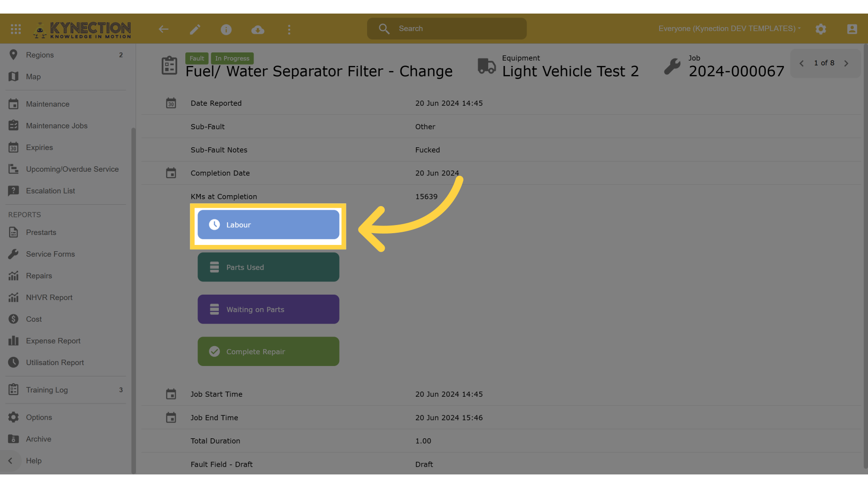The image size is (868, 488).
Task: Click the Fuel/ Water Separator Filter title
Action: 319,71
